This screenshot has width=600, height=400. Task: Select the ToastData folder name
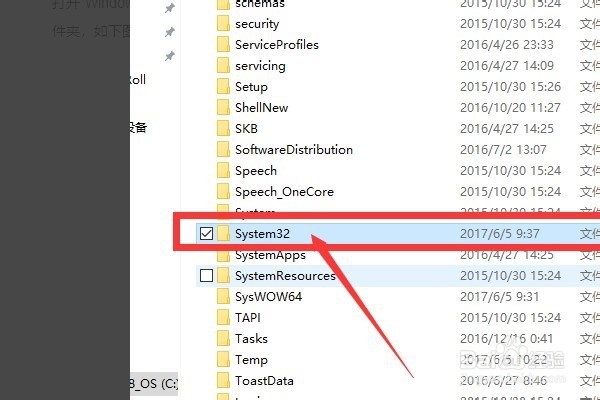click(264, 381)
